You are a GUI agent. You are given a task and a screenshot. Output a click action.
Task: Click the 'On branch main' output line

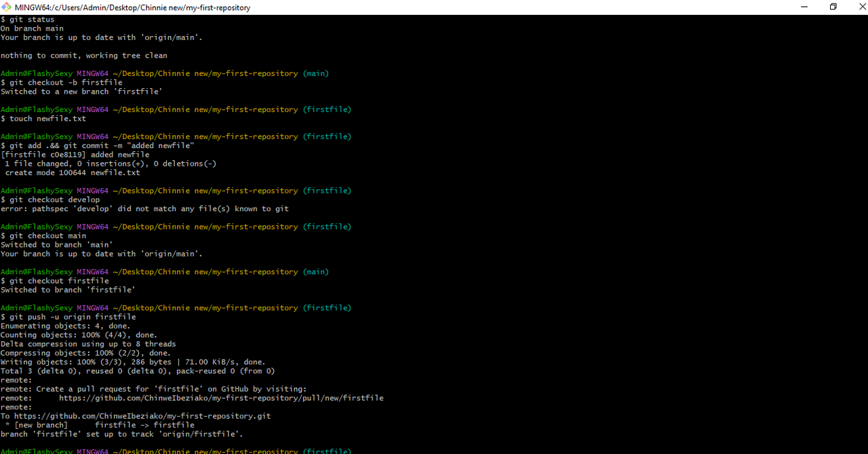32,29
